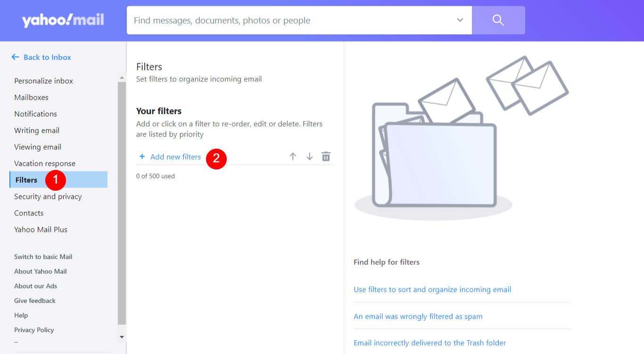Open 'wrongly filtered as spam' help link
Screen dimensions: 644x354
point(418,316)
